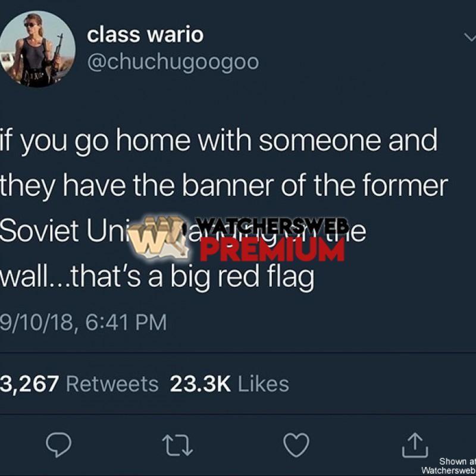
Task: Click the word Likes label
Action: 264,384
